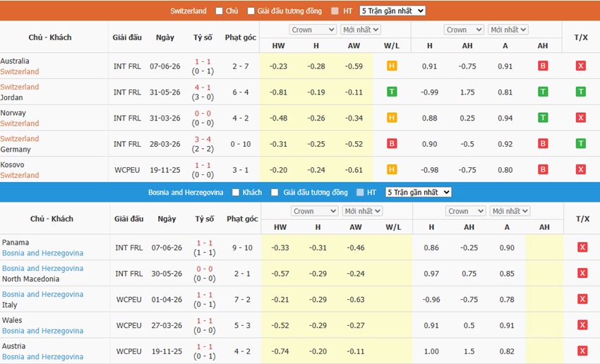Open Italy team link
The image size is (600, 364).
10,305
